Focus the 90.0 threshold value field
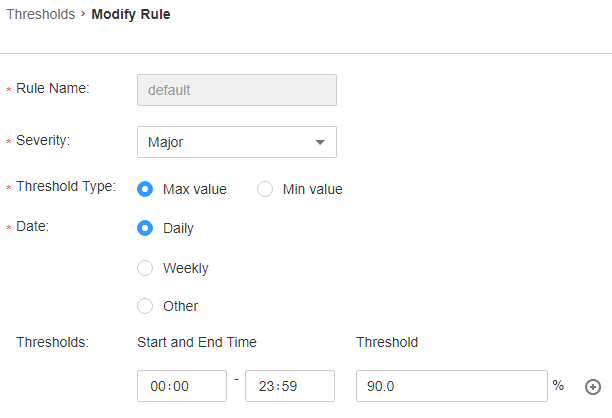The width and height of the screenshot is (612, 418). [x=452, y=386]
